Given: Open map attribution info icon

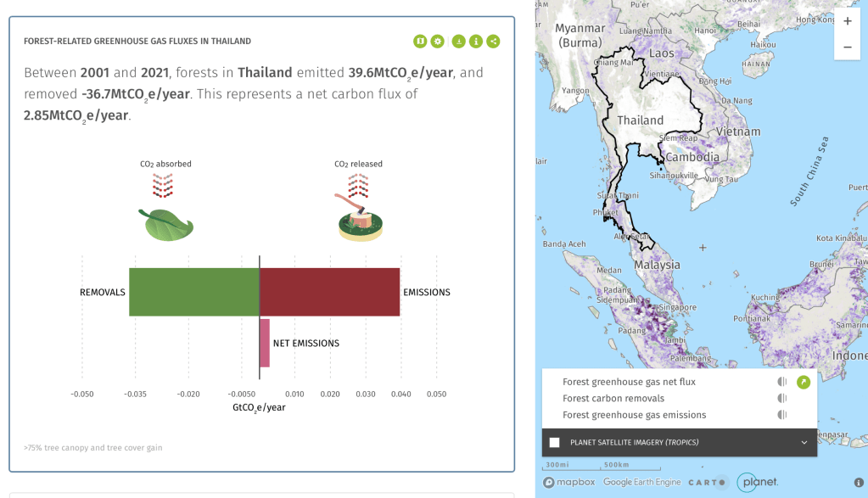Looking at the screenshot, I should 859,482.
